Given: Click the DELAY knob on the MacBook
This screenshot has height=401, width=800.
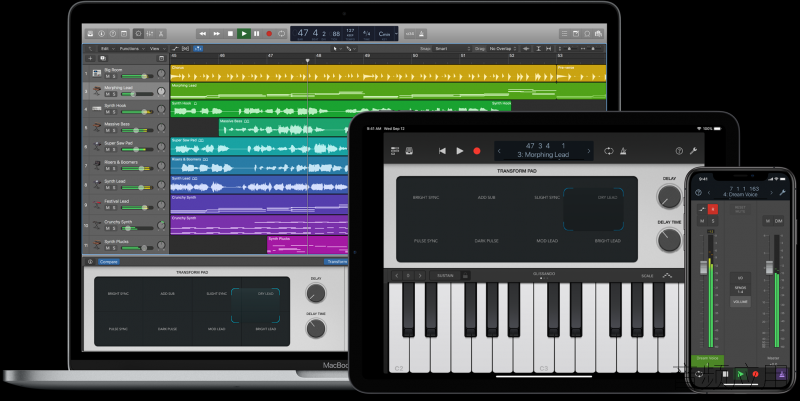Looking at the screenshot, I should (316, 293).
